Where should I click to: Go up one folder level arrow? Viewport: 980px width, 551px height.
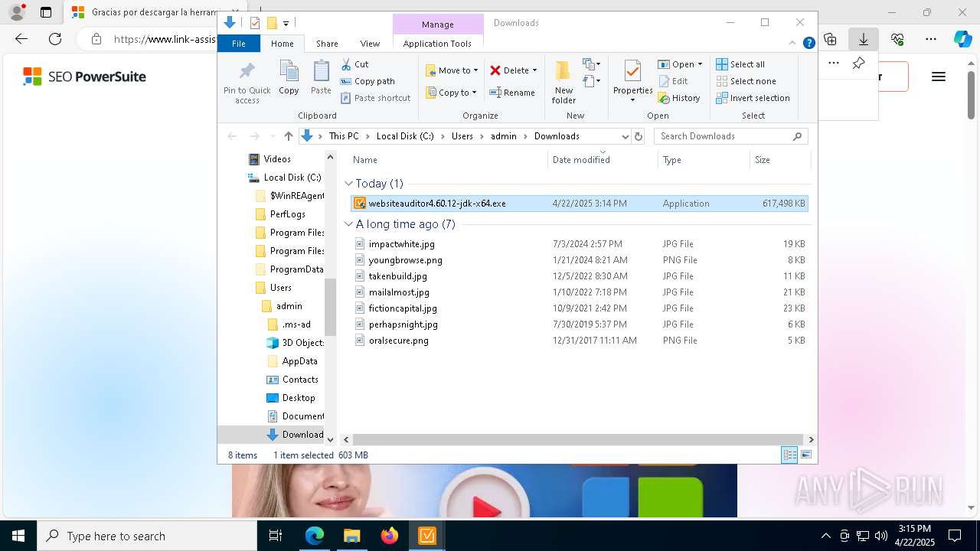click(x=288, y=136)
